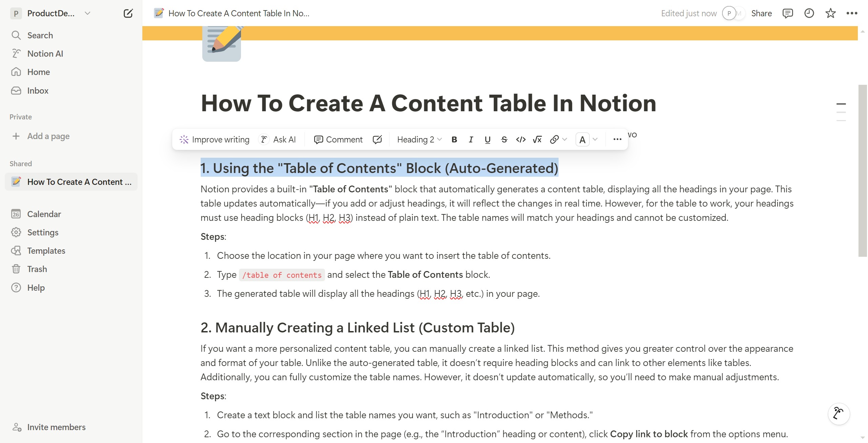
Task: Click the new page compose icon
Action: click(128, 14)
